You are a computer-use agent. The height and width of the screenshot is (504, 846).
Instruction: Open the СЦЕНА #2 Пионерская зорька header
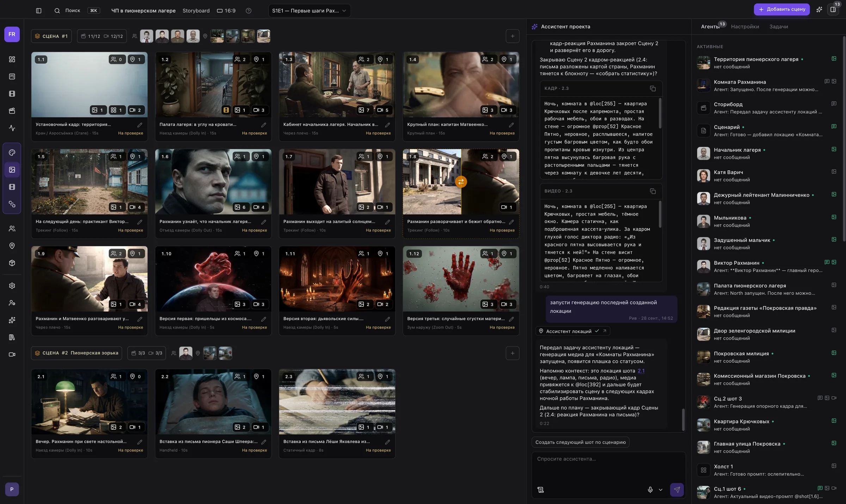(76, 353)
